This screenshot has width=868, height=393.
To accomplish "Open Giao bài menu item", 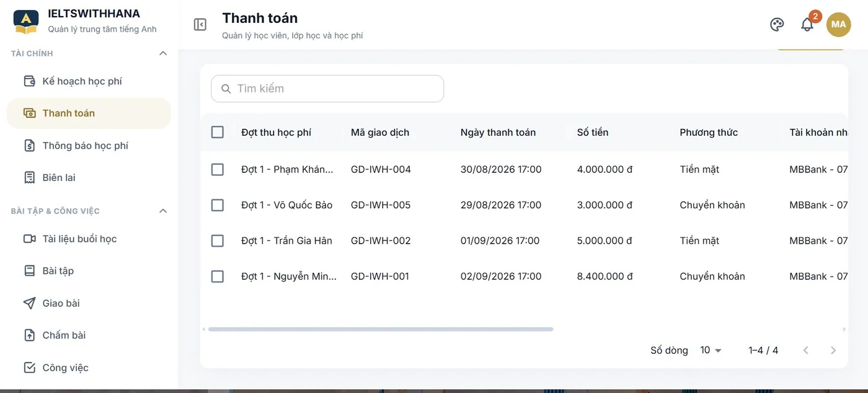I will click(x=89, y=303).
